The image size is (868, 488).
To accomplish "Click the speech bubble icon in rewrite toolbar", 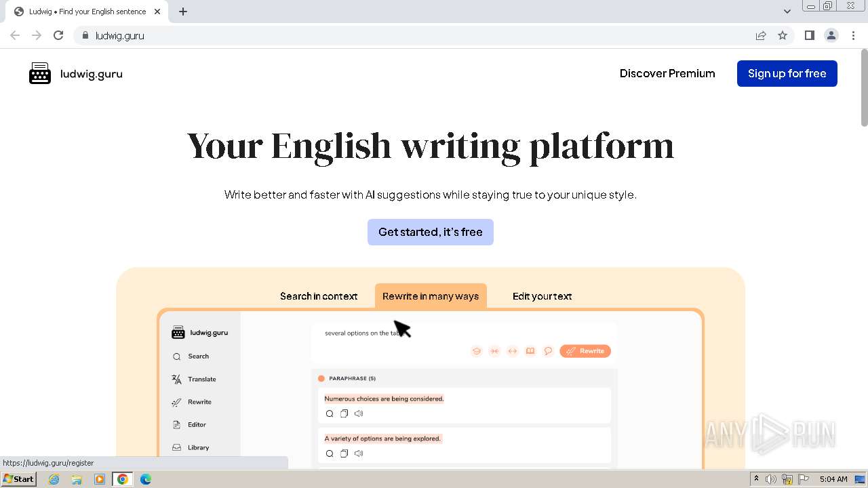I will [x=548, y=351].
